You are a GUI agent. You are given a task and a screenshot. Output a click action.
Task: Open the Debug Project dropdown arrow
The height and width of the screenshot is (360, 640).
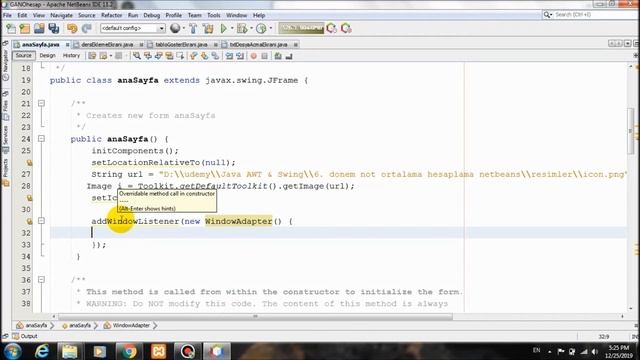pos(251,28)
